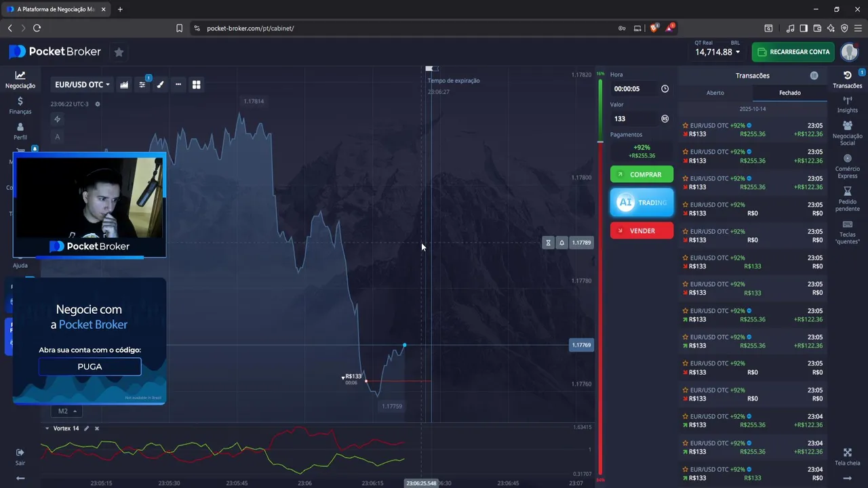Open the M2 timeframe dropdown
The width and height of the screenshot is (868, 488).
pos(66,411)
